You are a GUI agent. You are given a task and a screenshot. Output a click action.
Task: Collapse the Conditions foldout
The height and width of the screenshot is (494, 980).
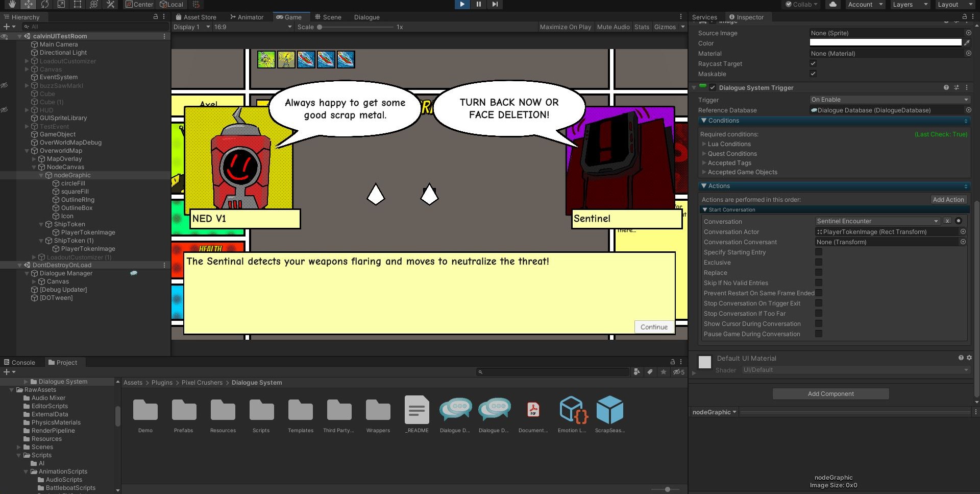pos(704,121)
